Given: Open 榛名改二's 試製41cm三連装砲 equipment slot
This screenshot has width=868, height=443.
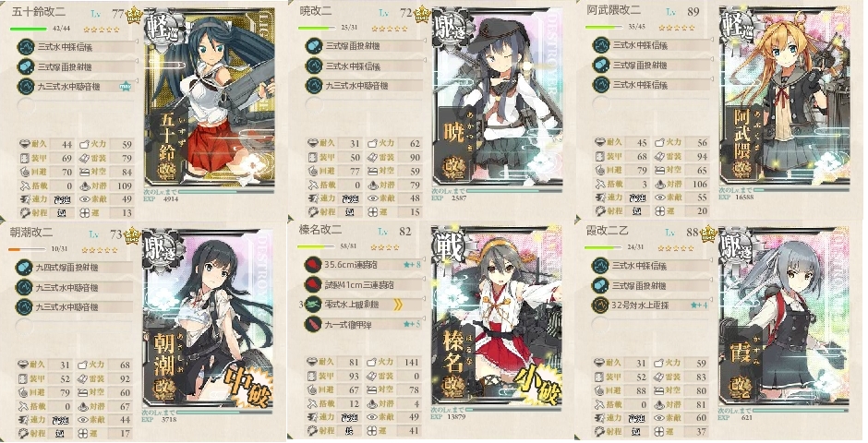Looking at the screenshot, I should click(363, 285).
